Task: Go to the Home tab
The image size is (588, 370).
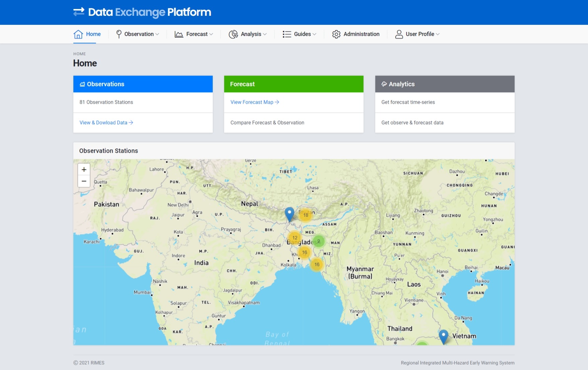Action: (87, 34)
